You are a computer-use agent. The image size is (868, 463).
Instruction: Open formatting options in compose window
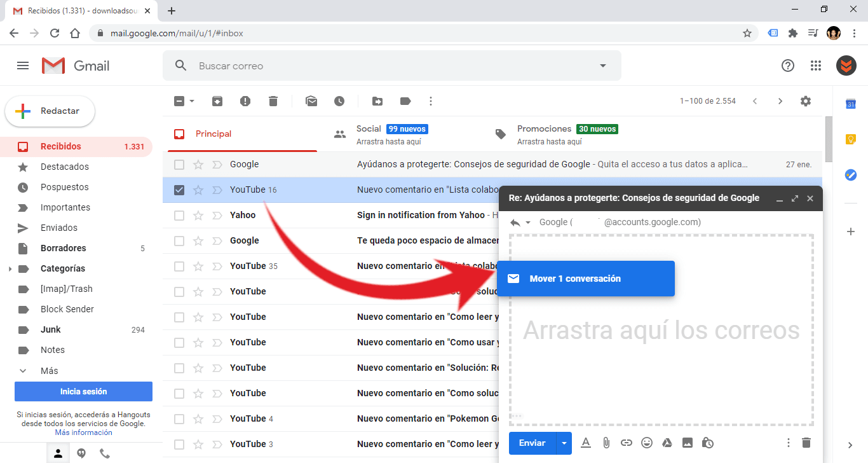pyautogui.click(x=586, y=443)
